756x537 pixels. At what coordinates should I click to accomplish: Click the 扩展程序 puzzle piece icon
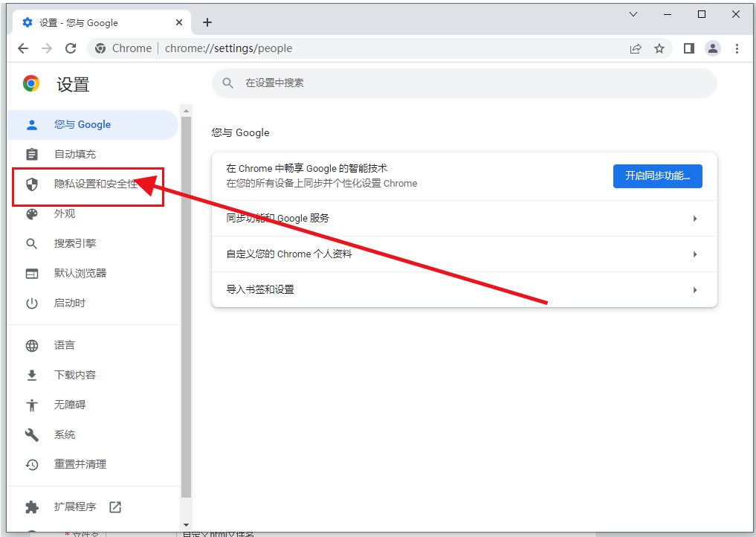[31, 506]
